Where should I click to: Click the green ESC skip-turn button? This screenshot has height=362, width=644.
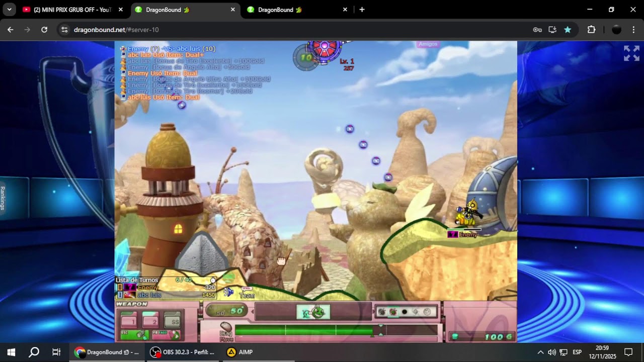pyautogui.click(x=134, y=334)
